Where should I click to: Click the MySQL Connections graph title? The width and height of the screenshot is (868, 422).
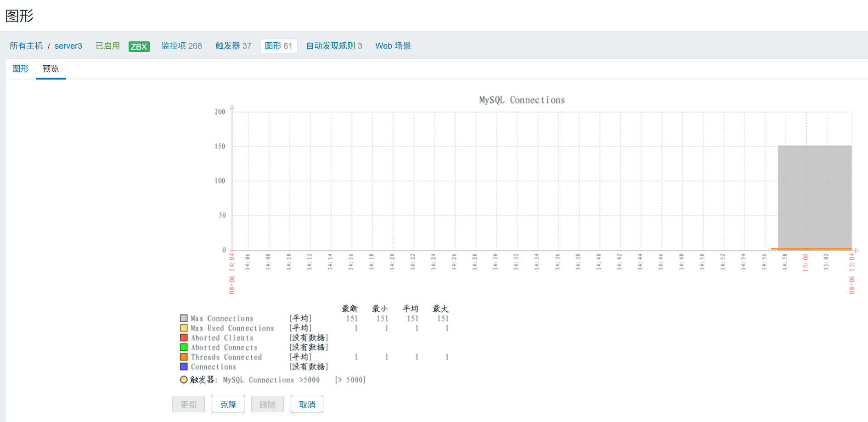(x=522, y=100)
